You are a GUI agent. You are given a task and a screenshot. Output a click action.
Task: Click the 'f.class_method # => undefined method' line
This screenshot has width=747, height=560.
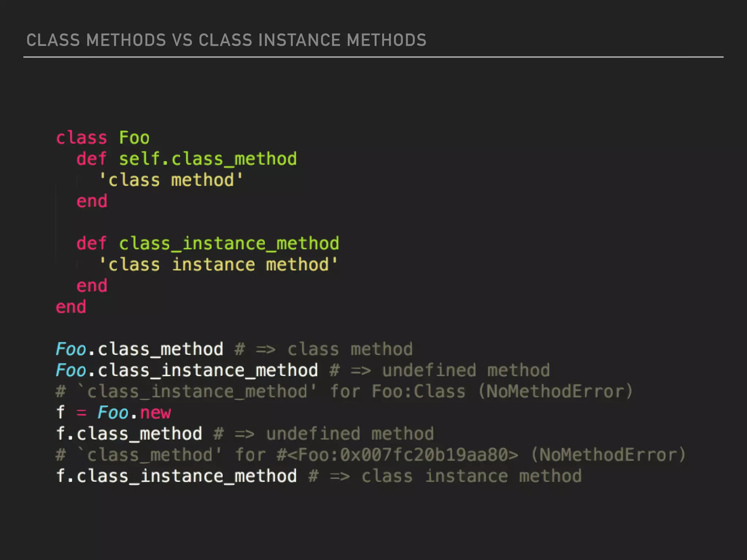[245, 434]
